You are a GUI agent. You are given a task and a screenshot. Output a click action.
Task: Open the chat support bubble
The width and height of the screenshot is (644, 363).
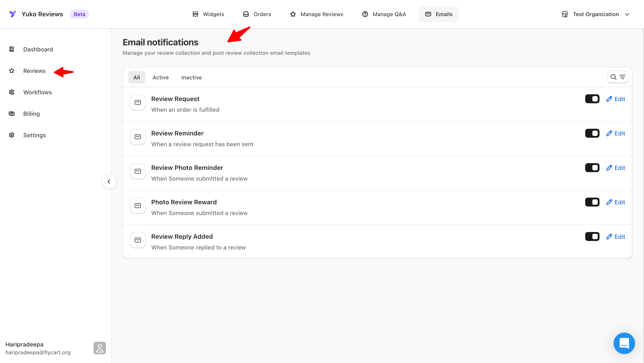(x=624, y=343)
